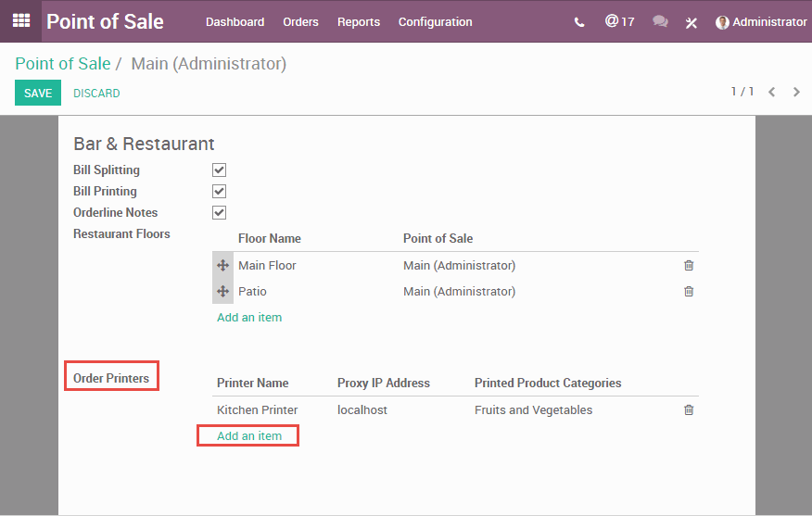The image size is (812, 516).
Task: Delete the Main Floor row
Action: pyautogui.click(x=688, y=266)
